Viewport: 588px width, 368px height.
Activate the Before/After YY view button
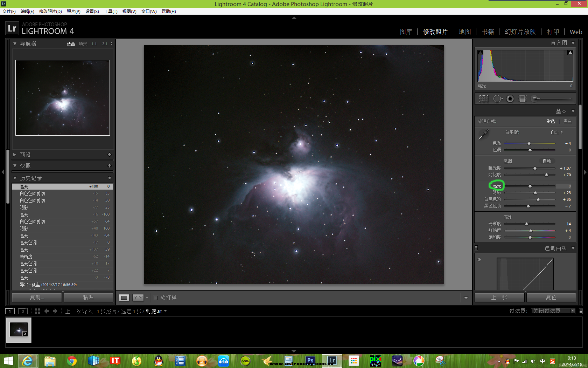(138, 298)
